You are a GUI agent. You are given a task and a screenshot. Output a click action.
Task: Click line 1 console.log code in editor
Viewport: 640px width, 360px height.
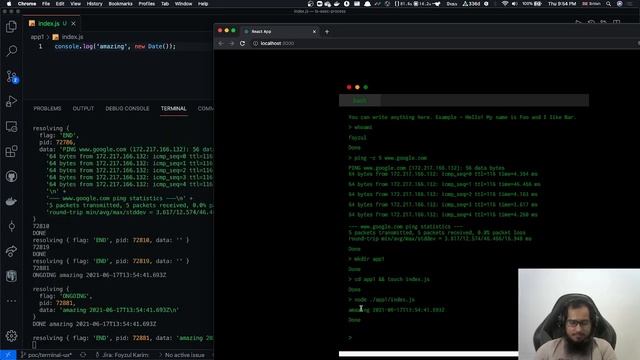tap(115, 47)
